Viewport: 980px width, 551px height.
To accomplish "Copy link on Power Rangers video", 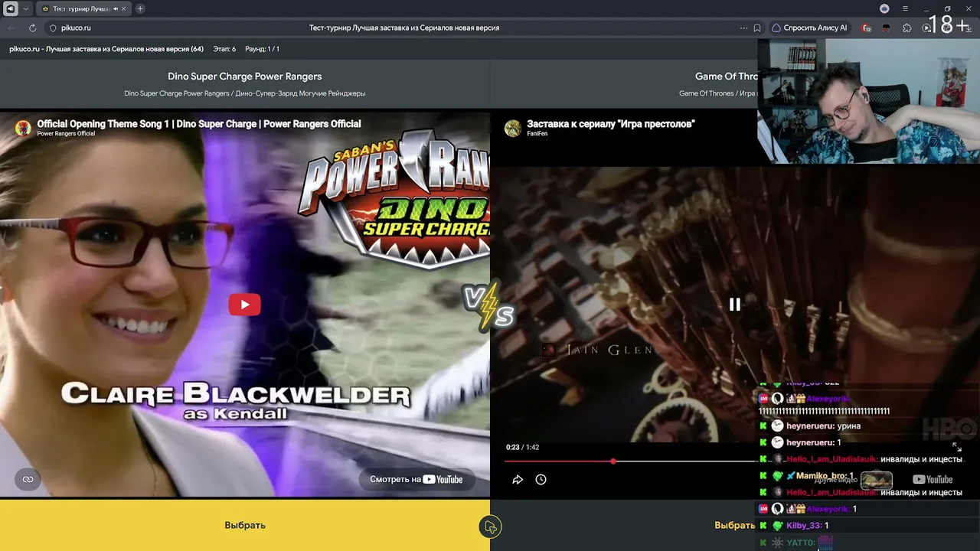I will (x=28, y=480).
